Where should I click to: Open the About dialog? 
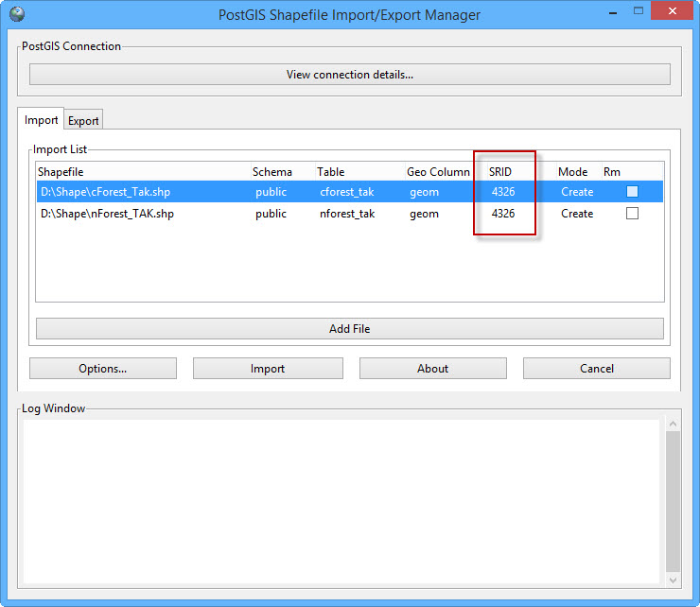tap(433, 368)
